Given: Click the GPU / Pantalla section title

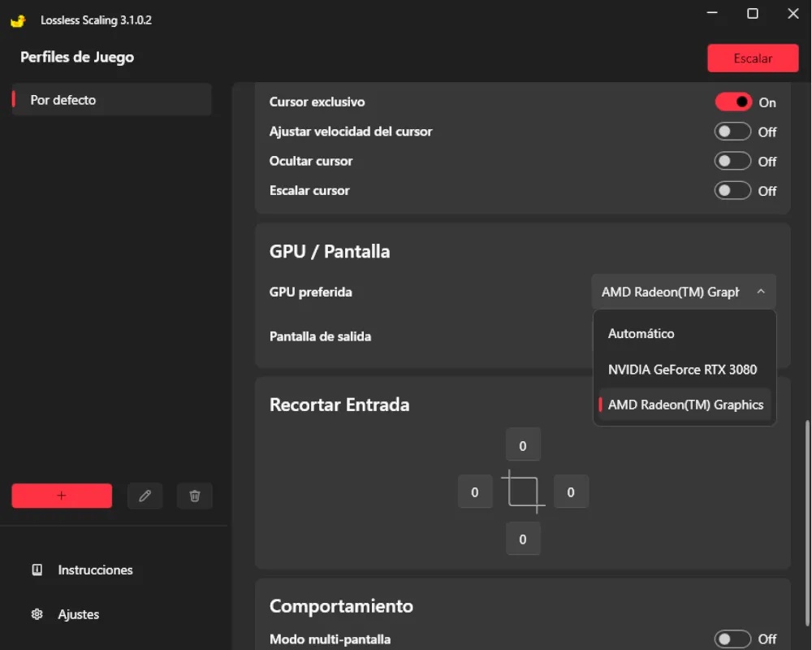Looking at the screenshot, I should point(330,251).
